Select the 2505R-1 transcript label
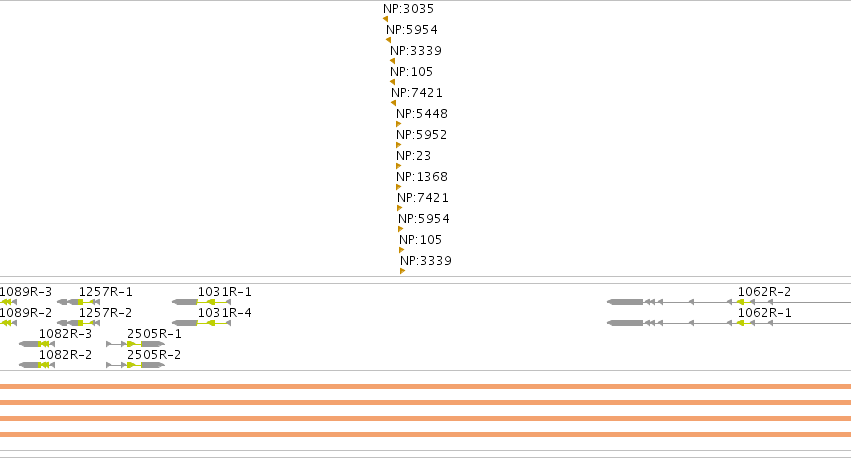This screenshot has width=851, height=458. pos(154,334)
